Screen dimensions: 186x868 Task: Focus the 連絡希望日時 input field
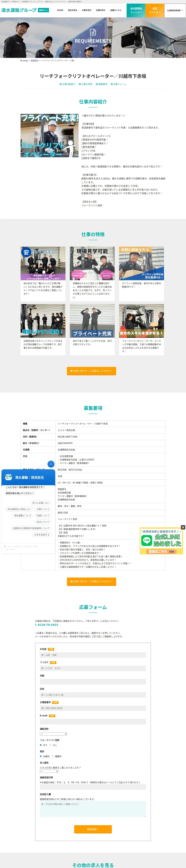point(93,787)
